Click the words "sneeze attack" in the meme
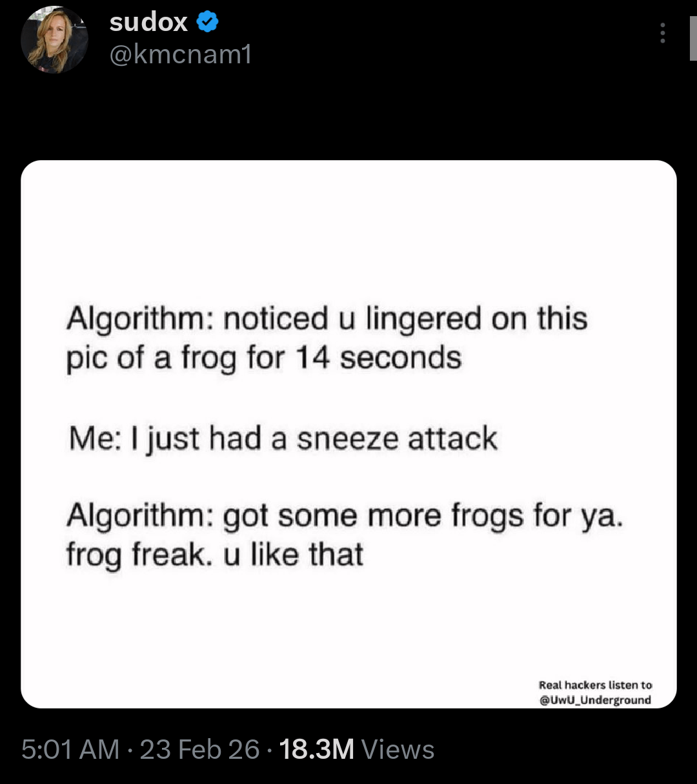 coord(397,439)
